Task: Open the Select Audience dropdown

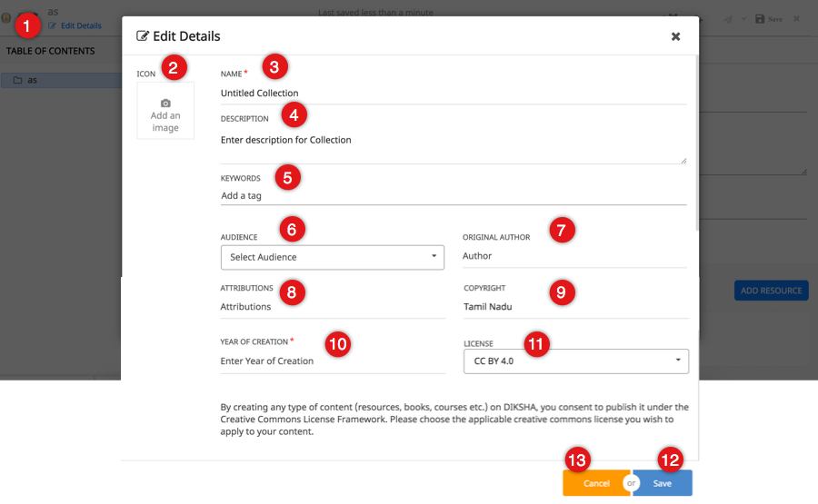Action: pyautogui.click(x=332, y=257)
